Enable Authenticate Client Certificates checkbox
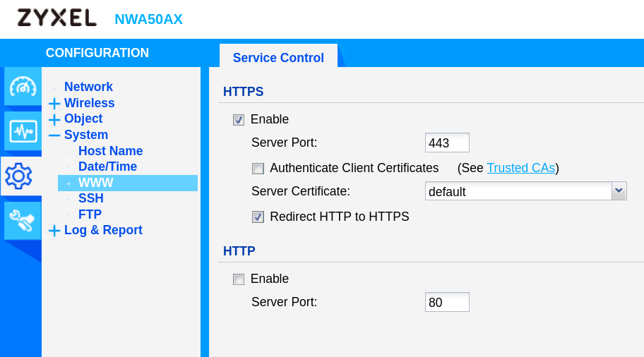 click(x=258, y=169)
